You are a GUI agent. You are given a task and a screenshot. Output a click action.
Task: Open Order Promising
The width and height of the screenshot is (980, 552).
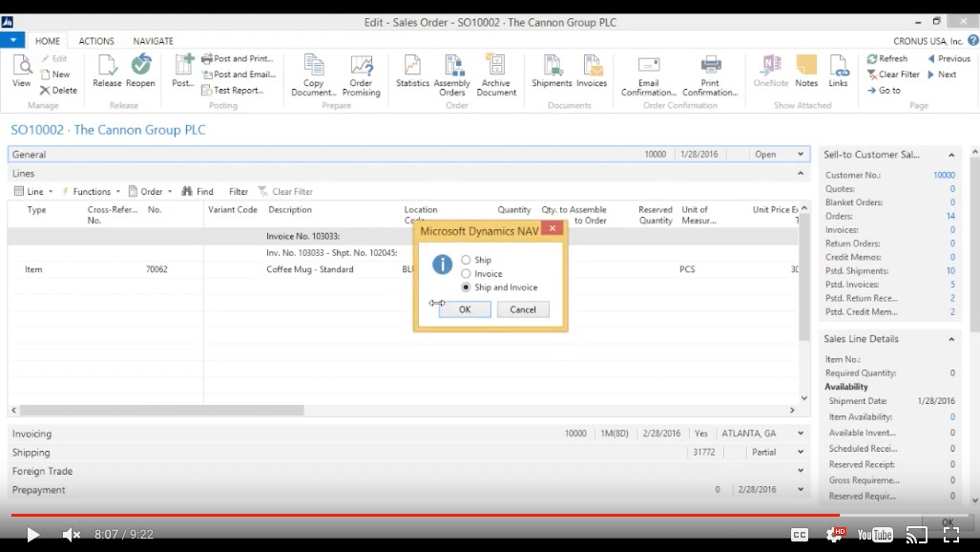click(x=362, y=75)
